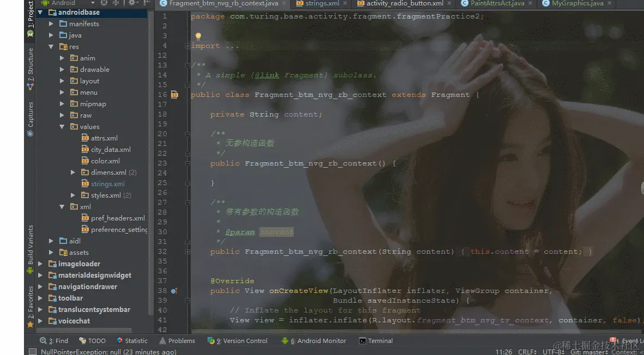Image resolution: width=644 pixels, height=355 pixels.
Task: Expand dimens.xml (2) group
Action: [x=72, y=173]
